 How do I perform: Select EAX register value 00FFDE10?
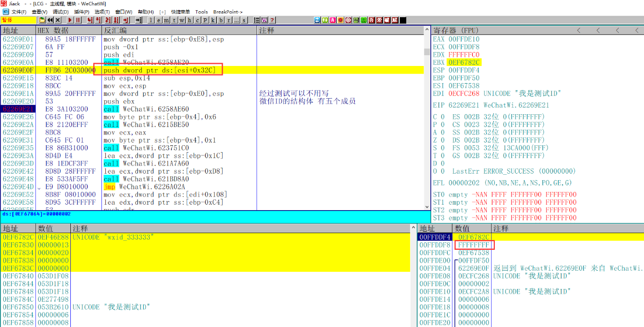coord(464,39)
